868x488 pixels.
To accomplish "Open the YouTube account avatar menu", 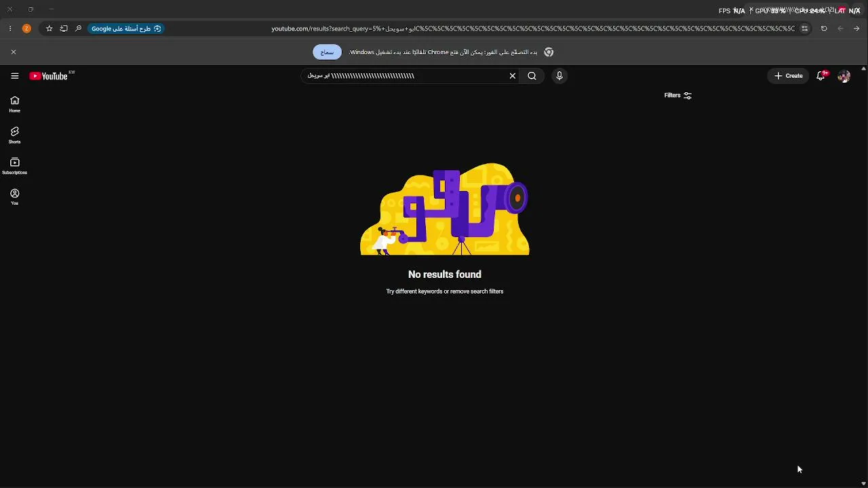I will click(844, 76).
